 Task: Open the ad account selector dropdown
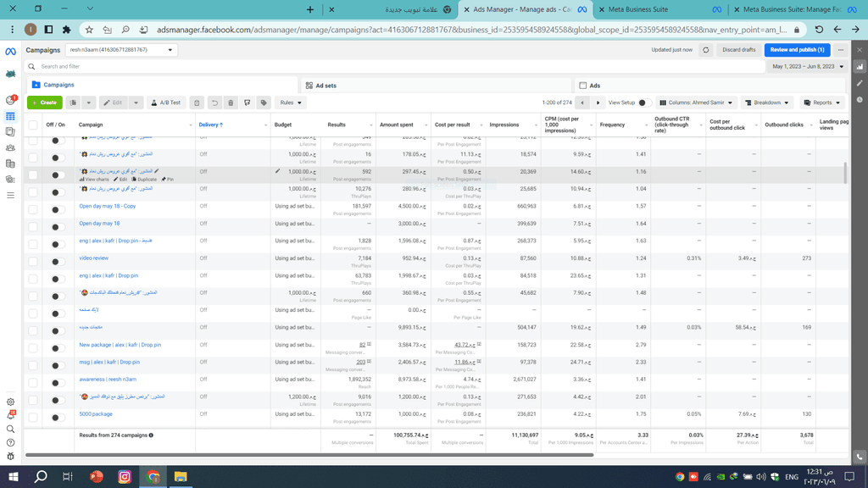pyautogui.click(x=122, y=50)
